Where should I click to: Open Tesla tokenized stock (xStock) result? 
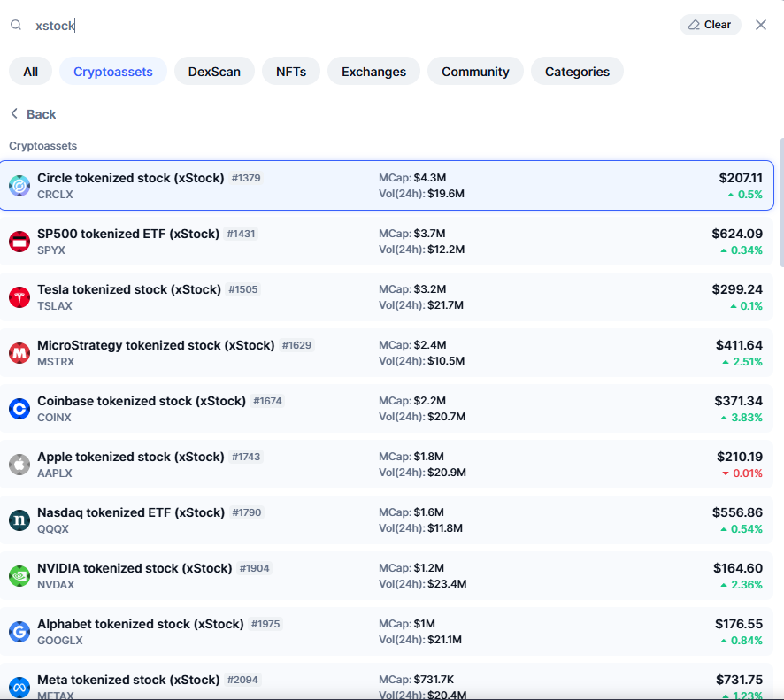click(x=387, y=297)
